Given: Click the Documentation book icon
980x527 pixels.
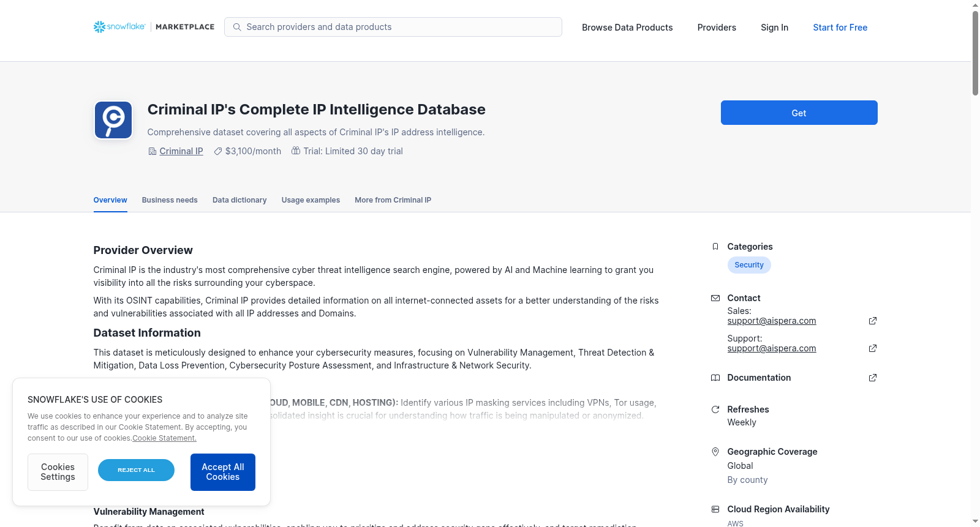Looking at the screenshot, I should point(715,378).
